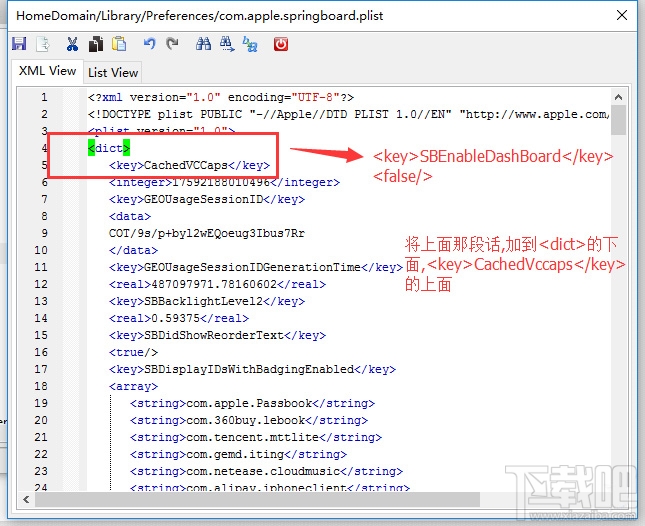Click the com.gemd.iting string line

(239, 454)
